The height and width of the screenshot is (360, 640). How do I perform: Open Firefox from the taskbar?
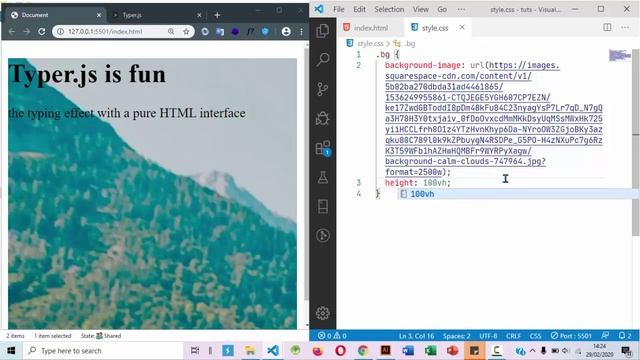(x=318, y=351)
